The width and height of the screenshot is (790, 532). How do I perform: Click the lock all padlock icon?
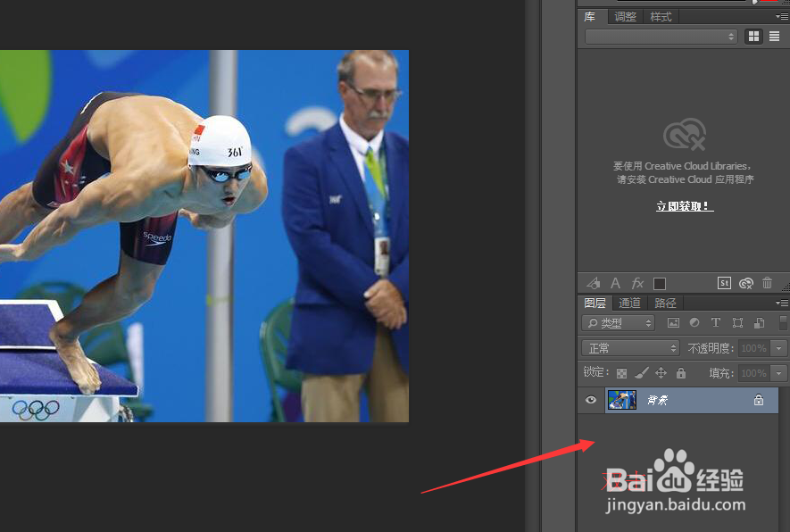click(681, 373)
